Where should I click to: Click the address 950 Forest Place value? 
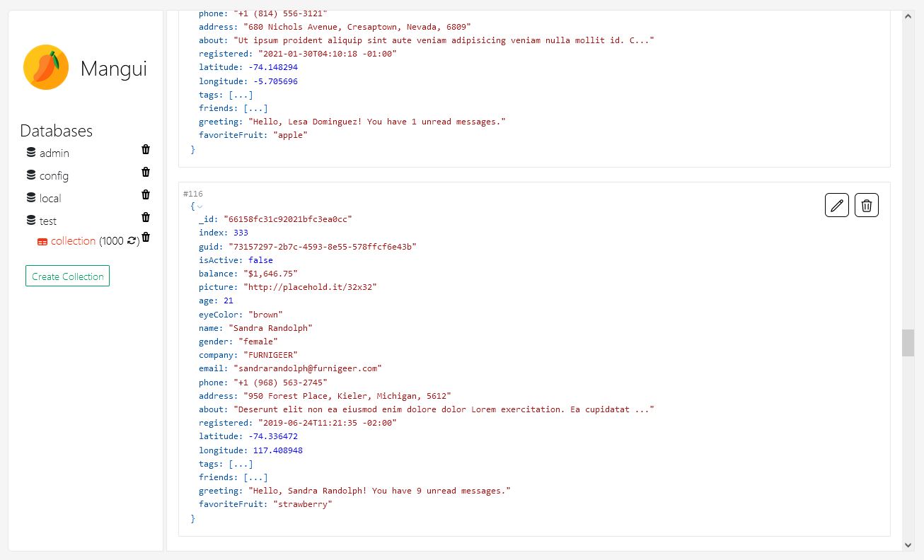(347, 395)
